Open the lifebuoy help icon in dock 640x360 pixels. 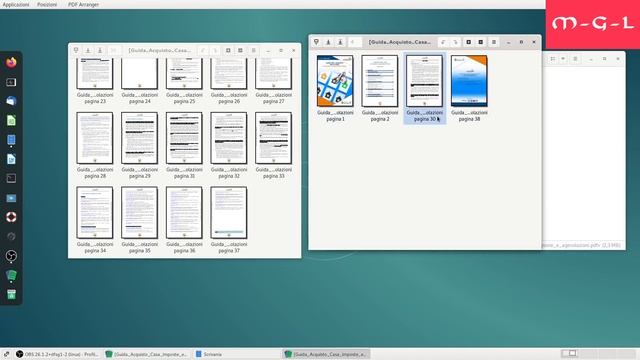11,217
